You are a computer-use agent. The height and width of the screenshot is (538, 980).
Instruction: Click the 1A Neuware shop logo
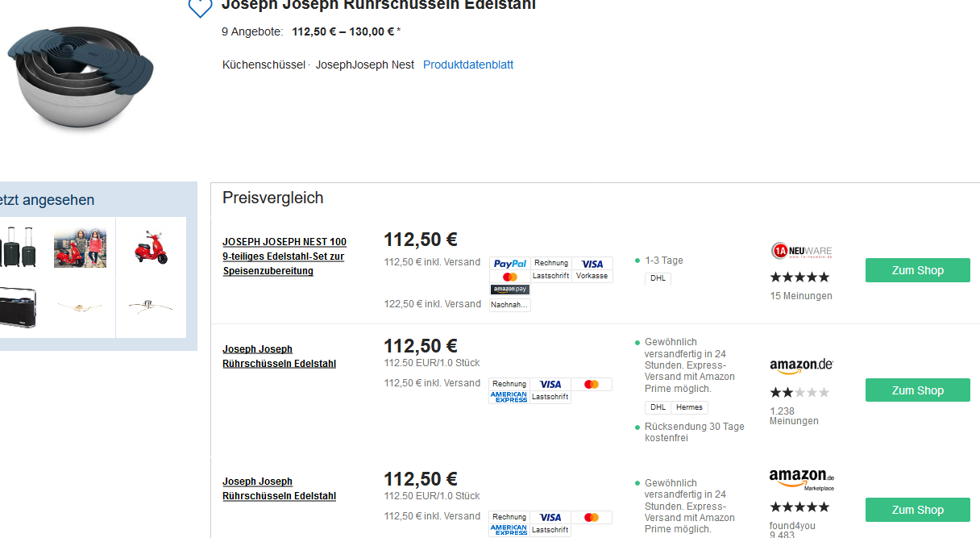tap(800, 251)
